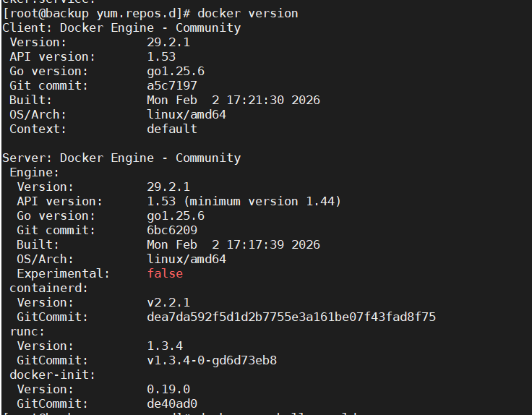Click server Git commit 6bc6209
The image size is (532, 415).
pos(172,230)
